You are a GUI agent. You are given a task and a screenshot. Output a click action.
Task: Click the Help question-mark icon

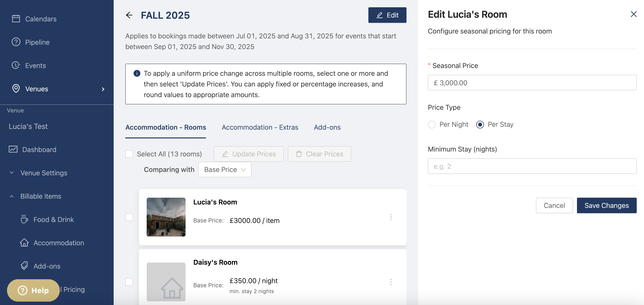23,290
